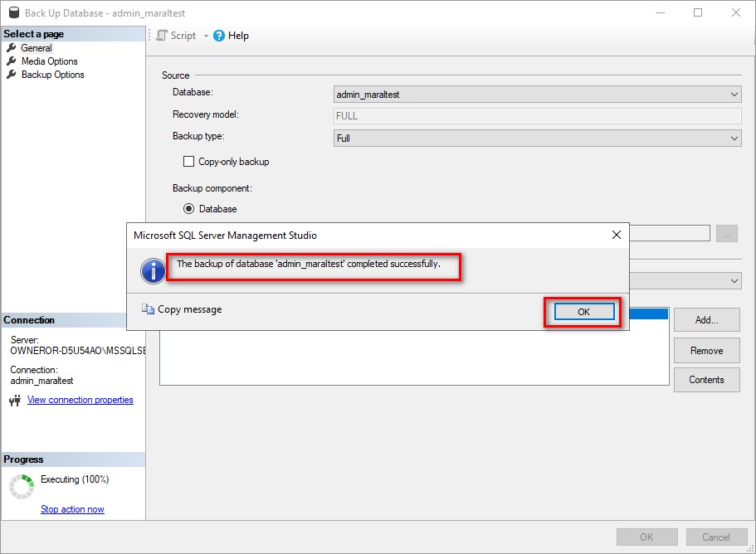This screenshot has height=554, width=756.
Task: Switch to the Media Options page
Action: (48, 61)
